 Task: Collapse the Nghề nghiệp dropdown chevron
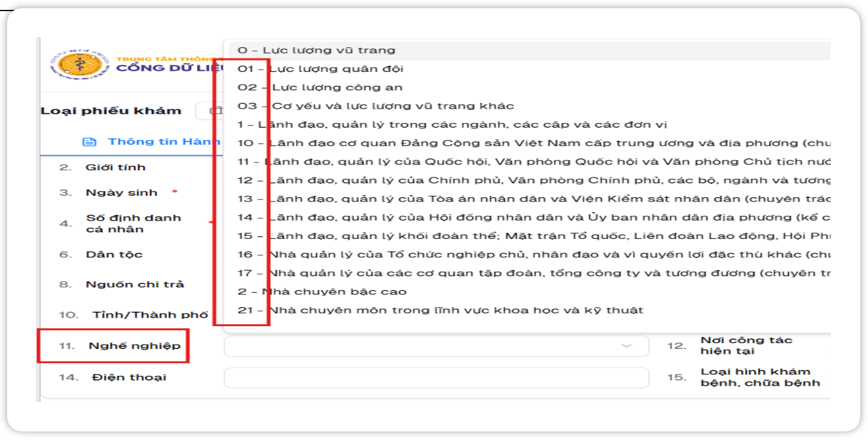[626, 346]
